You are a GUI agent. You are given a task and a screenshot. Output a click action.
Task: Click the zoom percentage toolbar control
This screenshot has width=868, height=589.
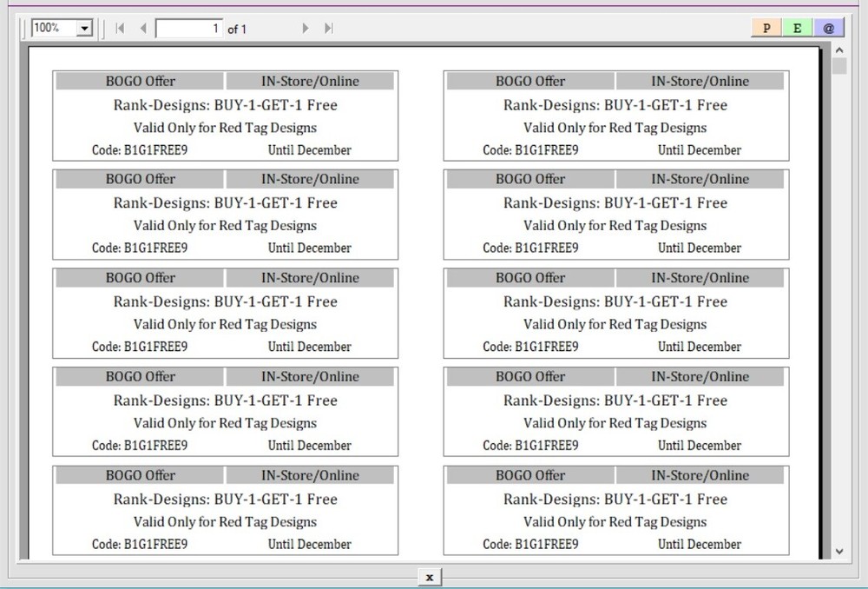(61, 27)
